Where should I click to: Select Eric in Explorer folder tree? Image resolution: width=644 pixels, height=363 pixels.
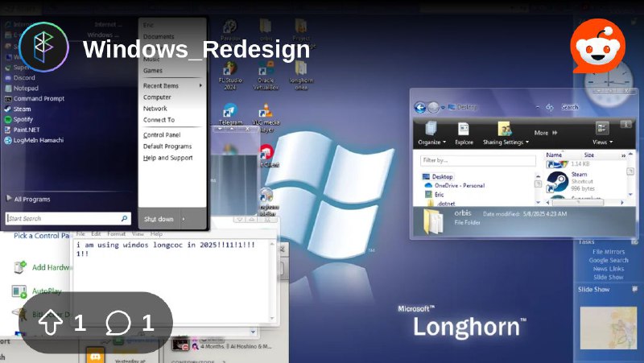pos(435,195)
